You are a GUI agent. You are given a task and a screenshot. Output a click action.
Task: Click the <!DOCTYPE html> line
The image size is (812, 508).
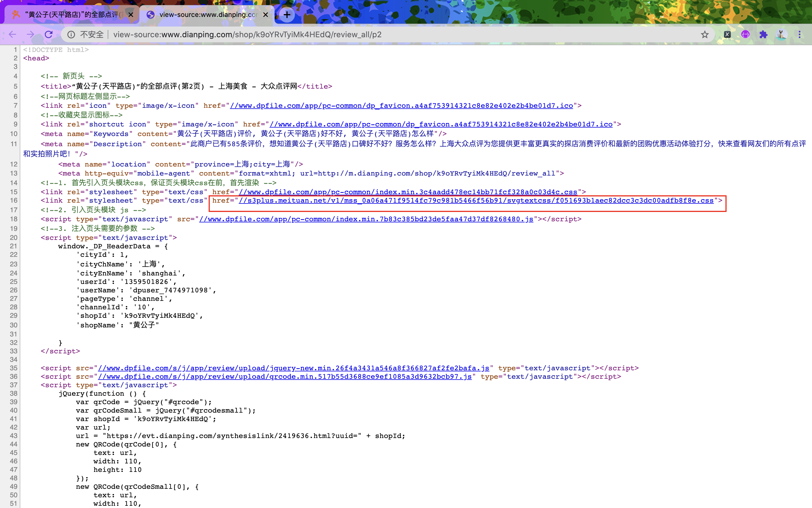point(56,50)
